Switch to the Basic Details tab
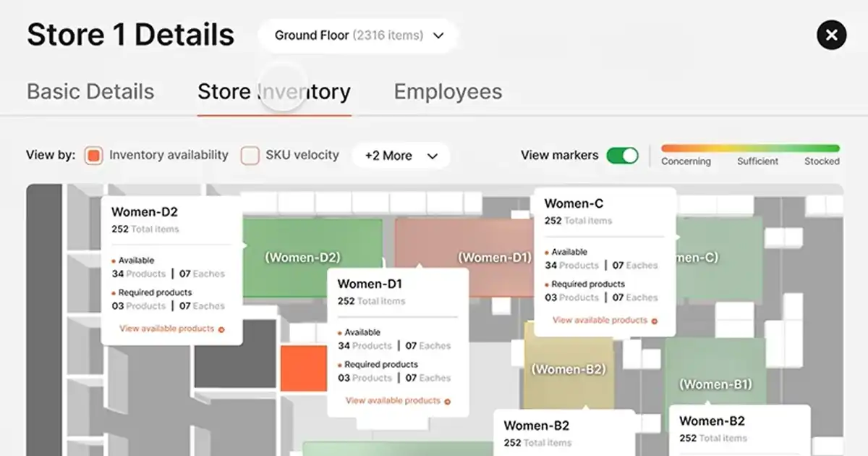Image resolution: width=868 pixels, height=456 pixels. coord(90,92)
